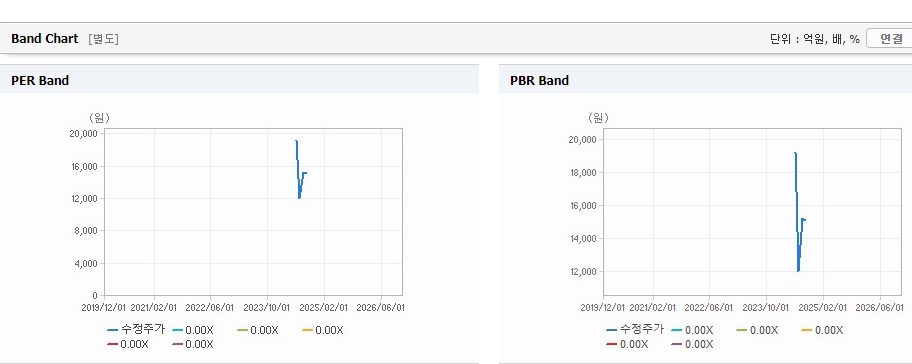Click the 2021/02/01 date label in PBR Band chart
The height and width of the screenshot is (364, 912).
653,307
